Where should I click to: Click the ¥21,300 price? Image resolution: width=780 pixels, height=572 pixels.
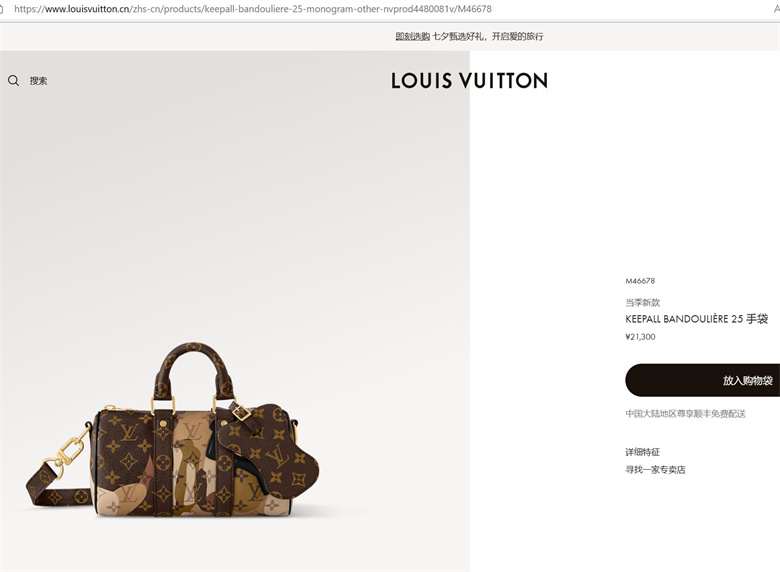point(640,337)
